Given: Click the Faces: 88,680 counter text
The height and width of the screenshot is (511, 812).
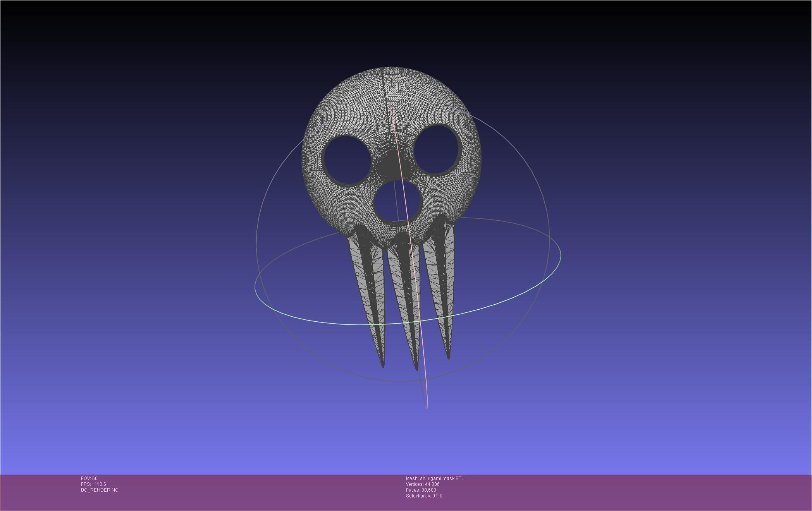Looking at the screenshot, I should 421,490.
